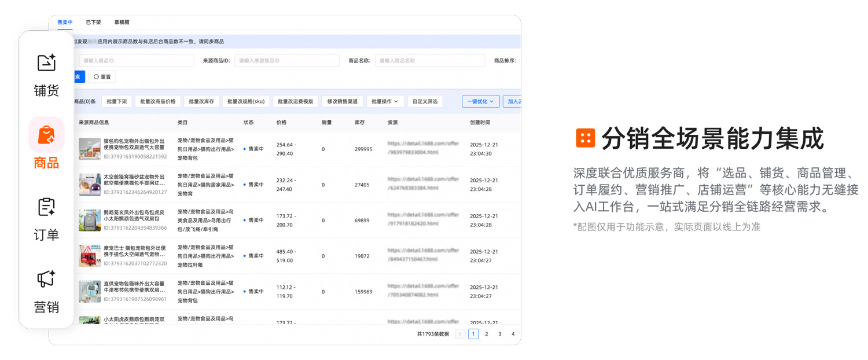
Task: Open thumbnail of 太空舱猫窝 product
Action: [90, 185]
